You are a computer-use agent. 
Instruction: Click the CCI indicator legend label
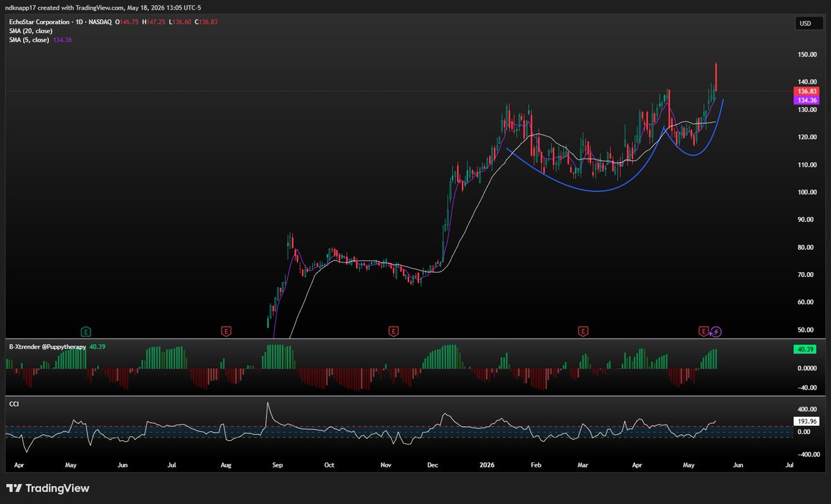tap(13, 403)
